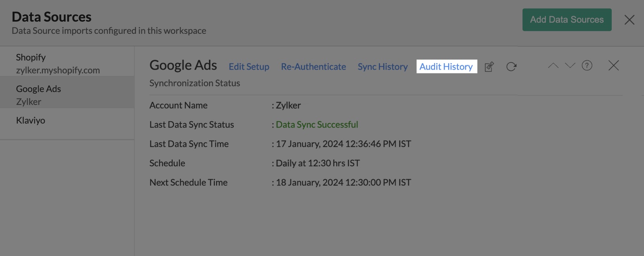This screenshot has width=644, height=256.
Task: Go to the previous data source with the up chevron
Action: [553, 65]
